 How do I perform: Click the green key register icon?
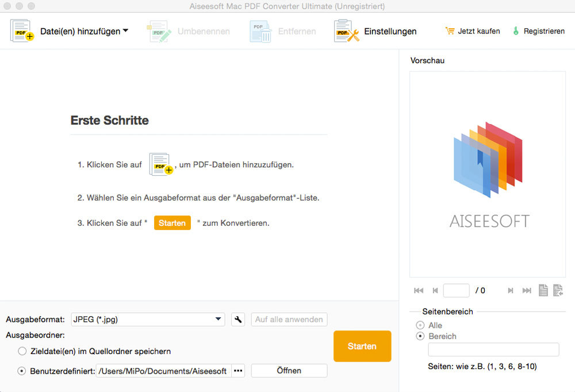coord(516,31)
